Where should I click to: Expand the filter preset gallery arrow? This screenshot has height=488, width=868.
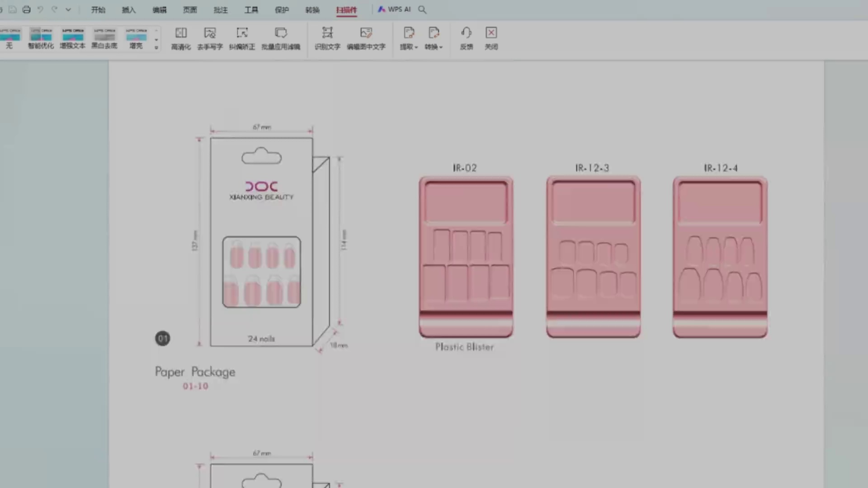coord(156,47)
